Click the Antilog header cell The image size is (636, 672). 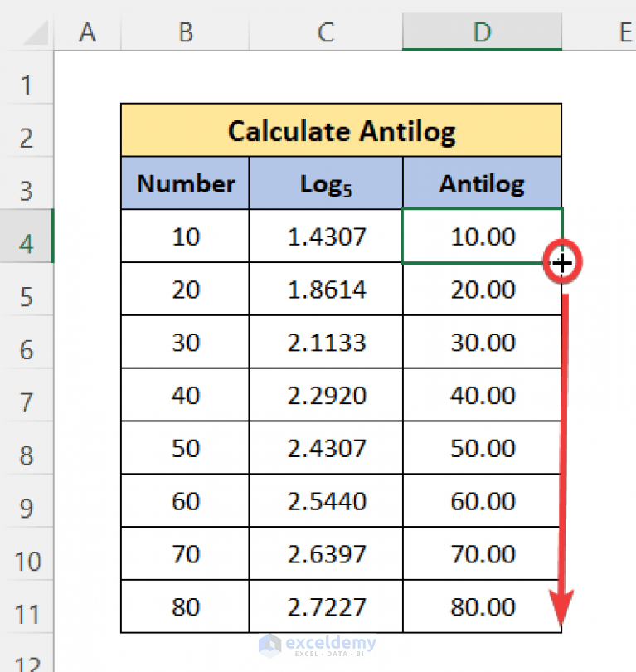click(x=483, y=183)
